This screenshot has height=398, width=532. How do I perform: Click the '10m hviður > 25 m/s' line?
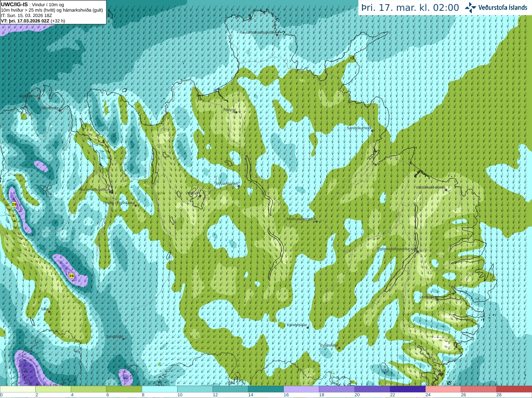52,10
